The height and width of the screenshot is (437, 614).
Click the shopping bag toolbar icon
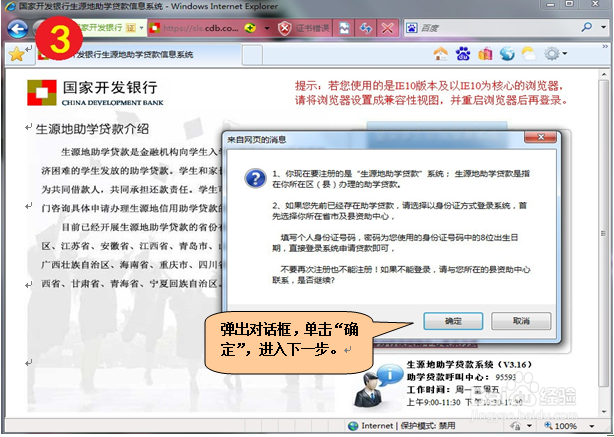click(485, 54)
